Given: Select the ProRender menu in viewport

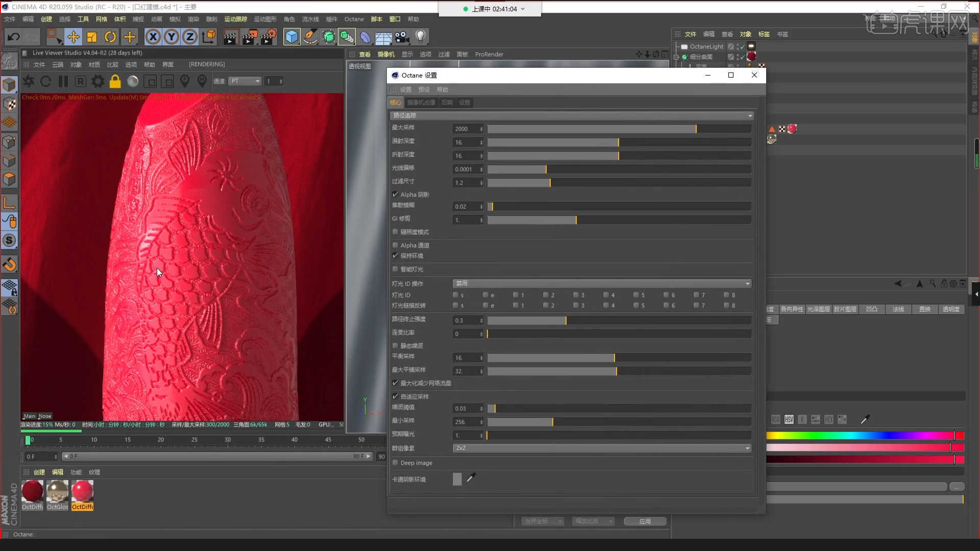Looking at the screenshot, I should click(x=489, y=54).
